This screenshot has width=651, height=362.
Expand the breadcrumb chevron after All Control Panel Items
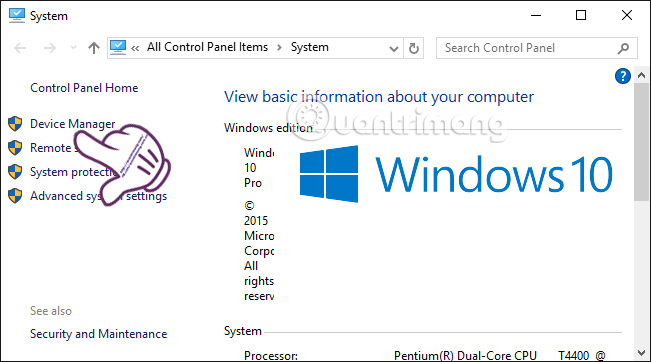279,48
